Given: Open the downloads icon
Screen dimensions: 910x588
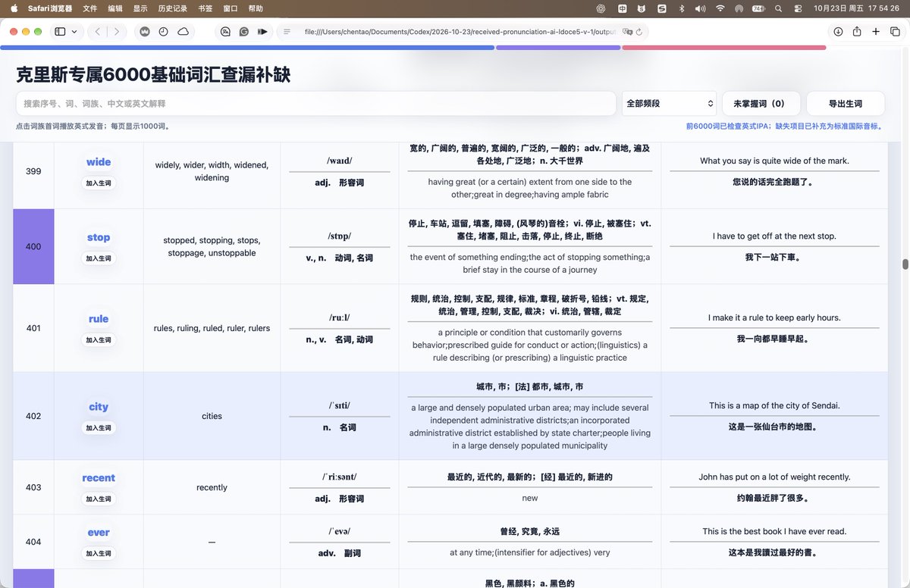Looking at the screenshot, I should 838,32.
